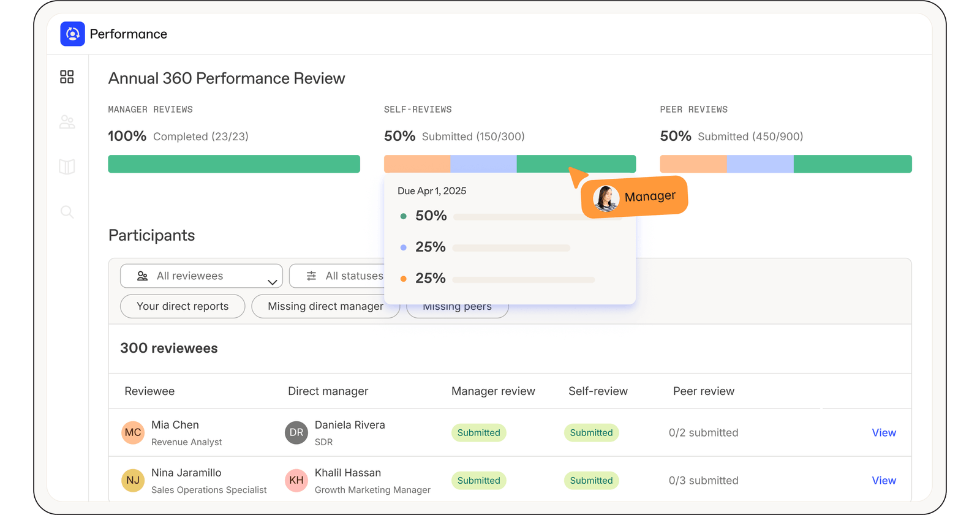
Task: Click View link for Nina Jaramillo
Action: coord(883,480)
